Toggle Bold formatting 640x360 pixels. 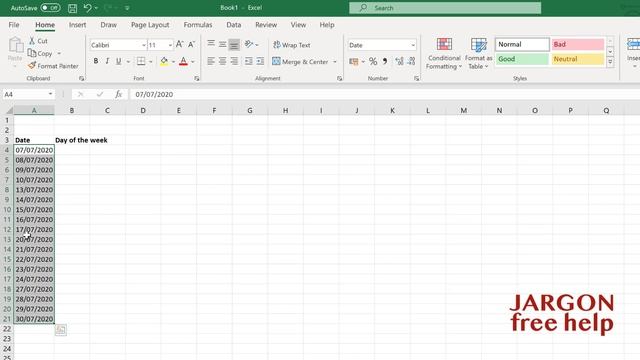point(96,61)
